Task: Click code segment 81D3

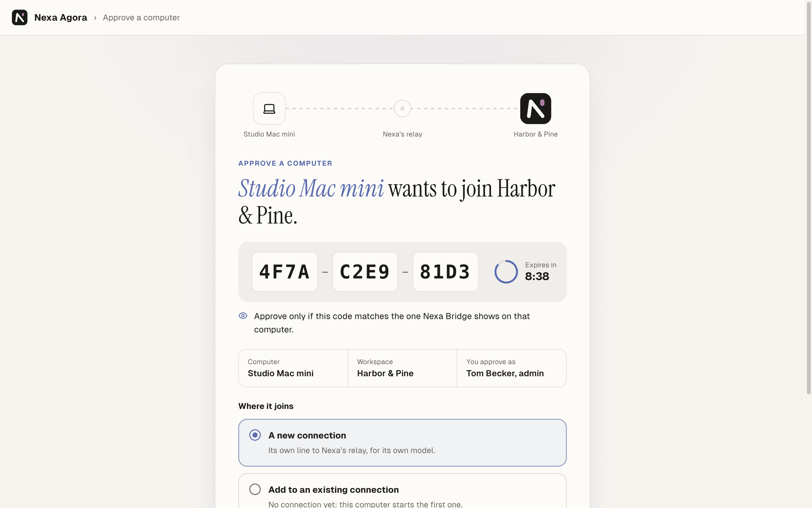Action: click(x=445, y=271)
